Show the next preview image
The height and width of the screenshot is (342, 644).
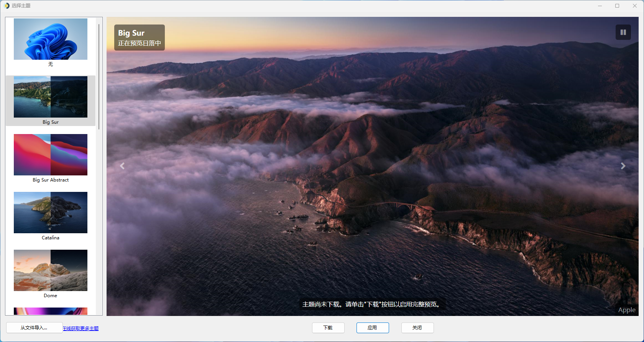click(x=623, y=166)
